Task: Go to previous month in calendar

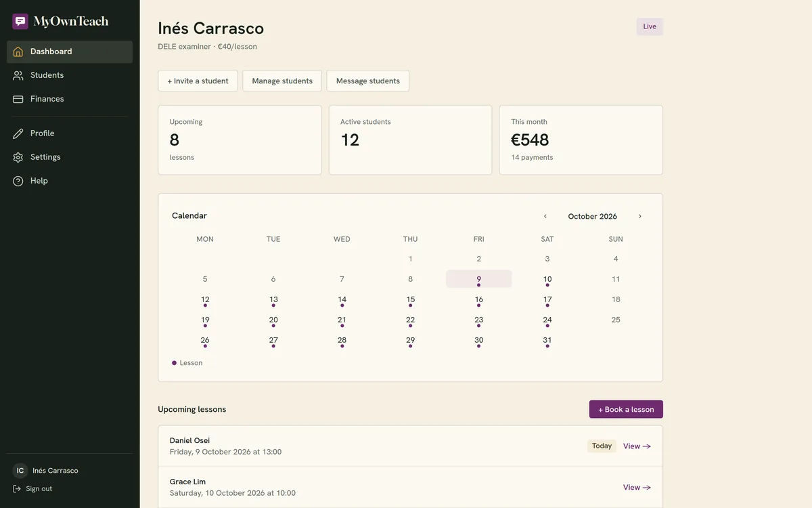Action: pos(545,217)
